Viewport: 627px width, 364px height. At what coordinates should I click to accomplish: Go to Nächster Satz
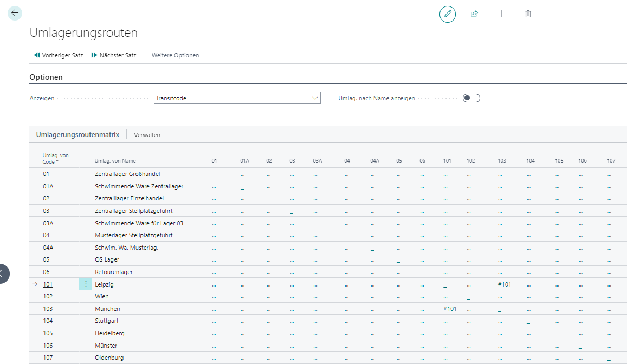[114, 55]
